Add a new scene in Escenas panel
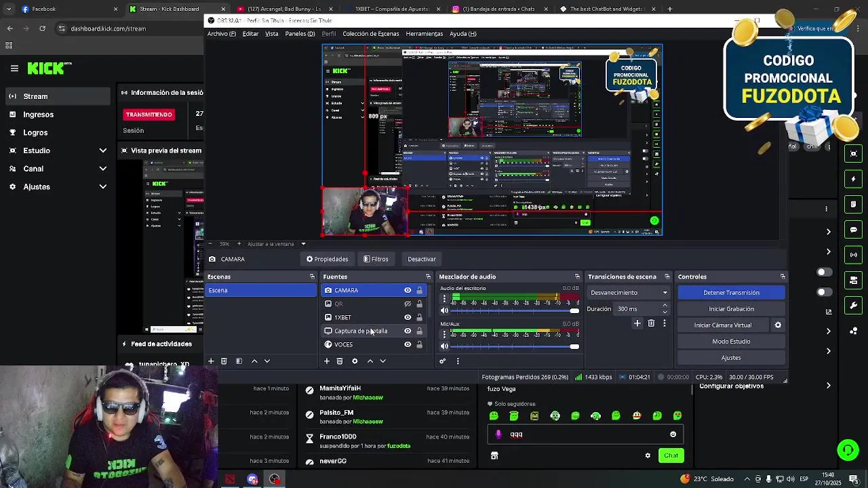This screenshot has width=868, height=488. [x=211, y=361]
